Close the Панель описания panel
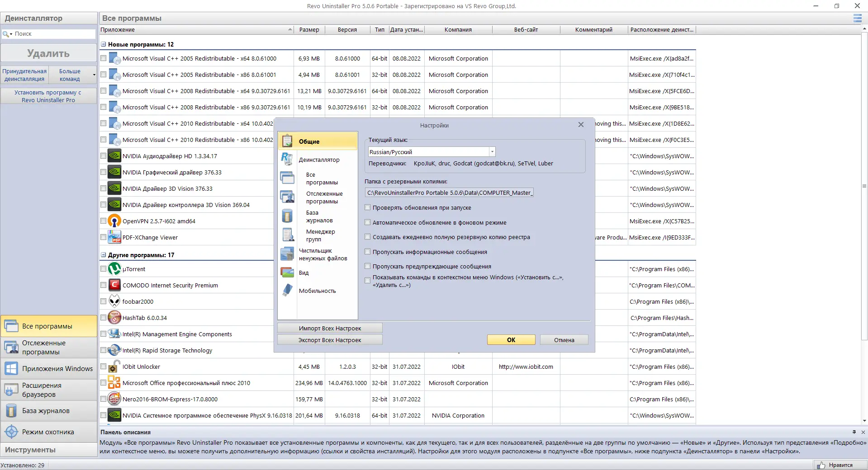This screenshot has width=868, height=470. pos(863,432)
